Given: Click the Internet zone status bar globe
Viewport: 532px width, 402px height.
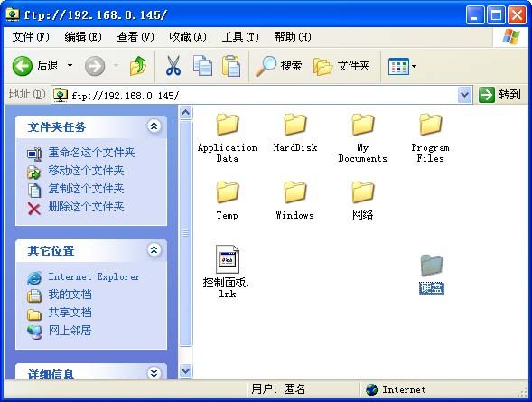Looking at the screenshot, I should tap(372, 389).
